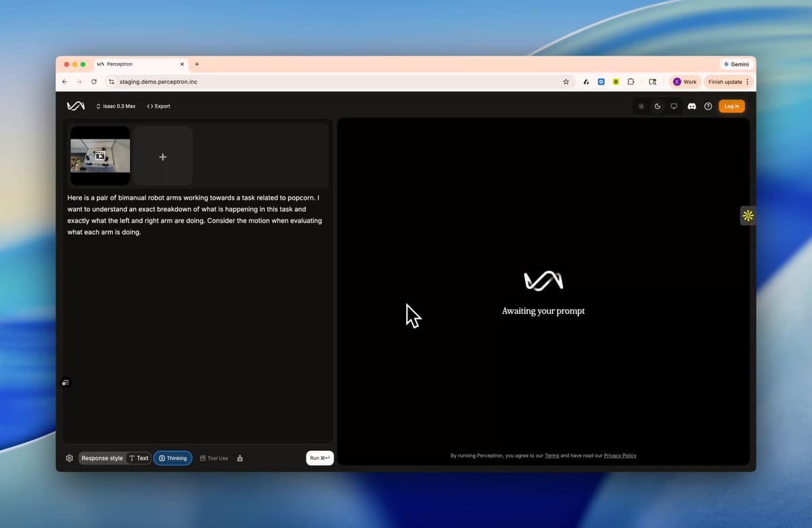This screenshot has height=528, width=812.
Task: Click the Perceptron logo in the app header
Action: (76, 106)
